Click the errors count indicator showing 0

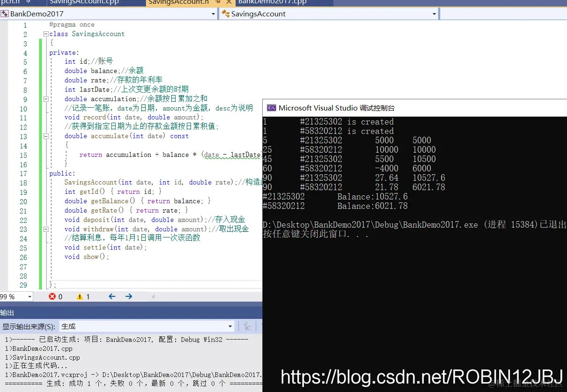tap(56, 296)
